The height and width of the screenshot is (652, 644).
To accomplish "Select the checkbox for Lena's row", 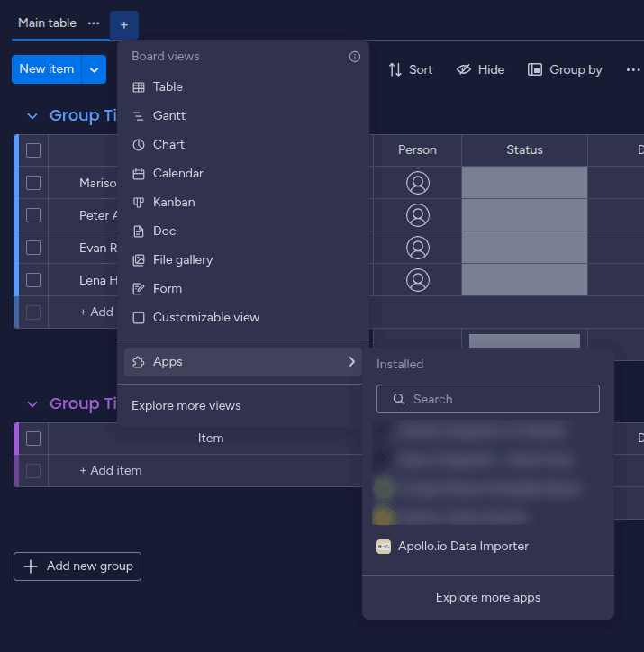I will 33,280.
